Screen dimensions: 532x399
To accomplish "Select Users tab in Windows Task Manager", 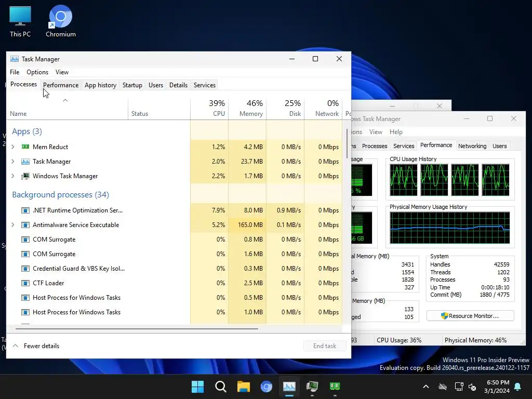I will pos(499,146).
